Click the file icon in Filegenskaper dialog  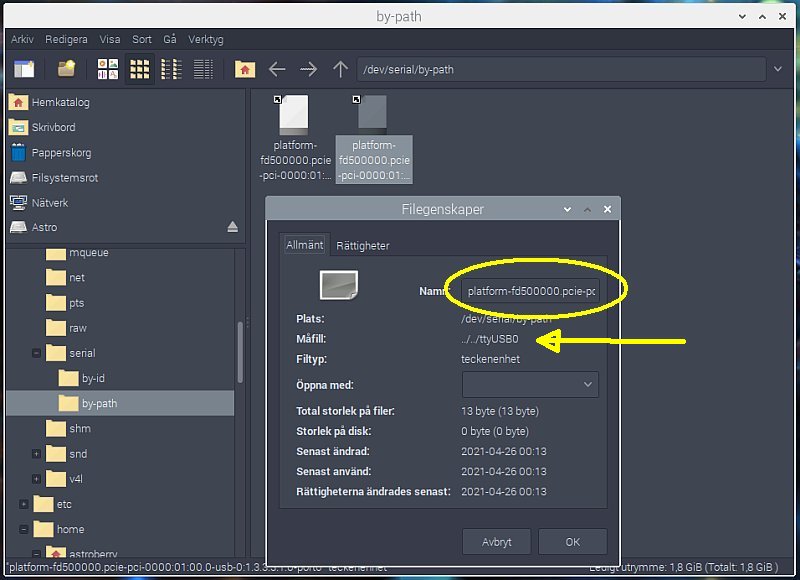(338, 285)
